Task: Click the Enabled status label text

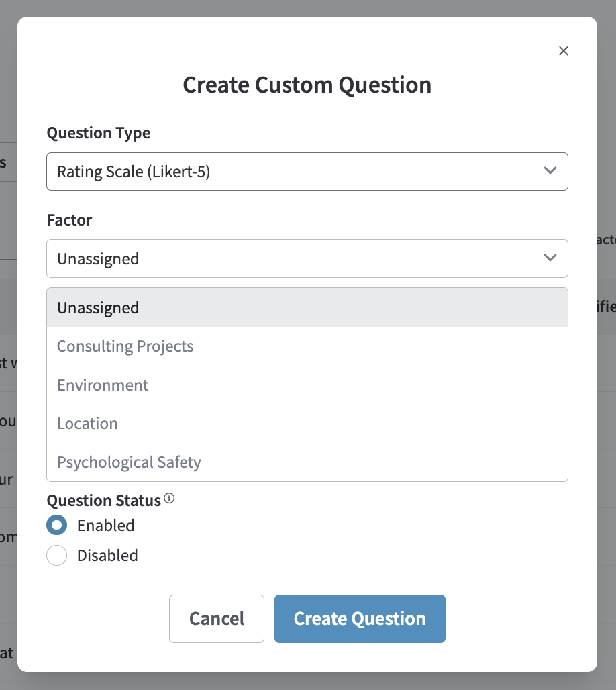Action: click(105, 526)
